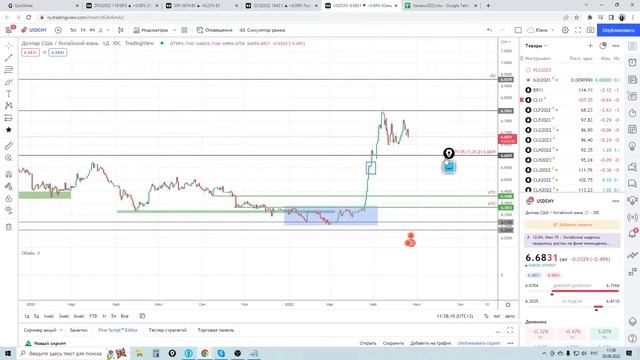Select the Ruler measure tool
Screen dimensions: 640x360
(9, 146)
